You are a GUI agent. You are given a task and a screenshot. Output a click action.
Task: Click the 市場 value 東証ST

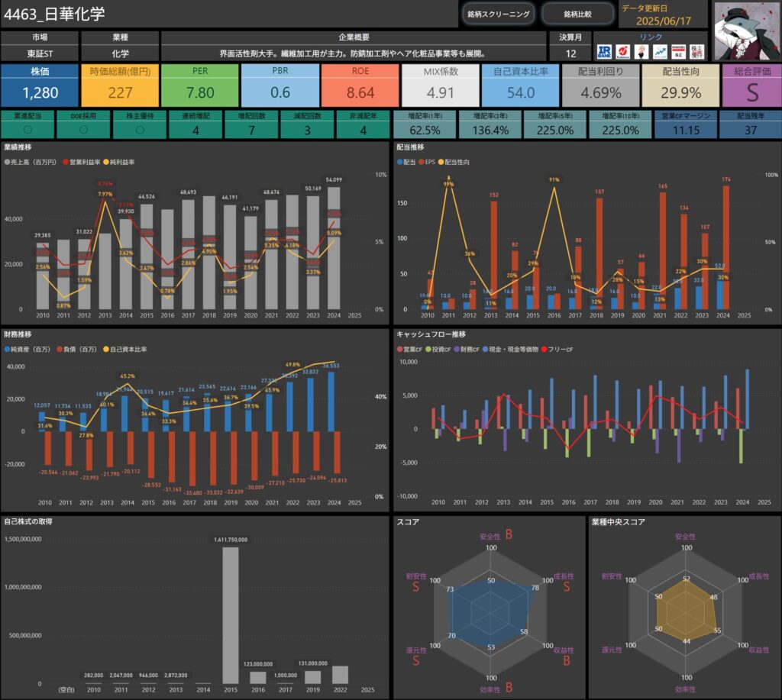pyautogui.click(x=40, y=53)
